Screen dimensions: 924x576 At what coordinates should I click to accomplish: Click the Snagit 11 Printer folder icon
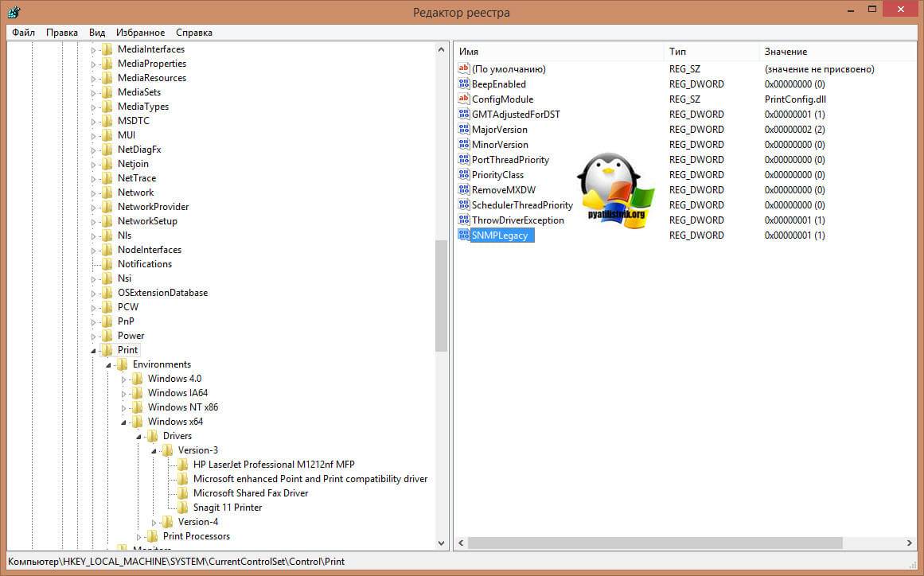[x=183, y=508]
